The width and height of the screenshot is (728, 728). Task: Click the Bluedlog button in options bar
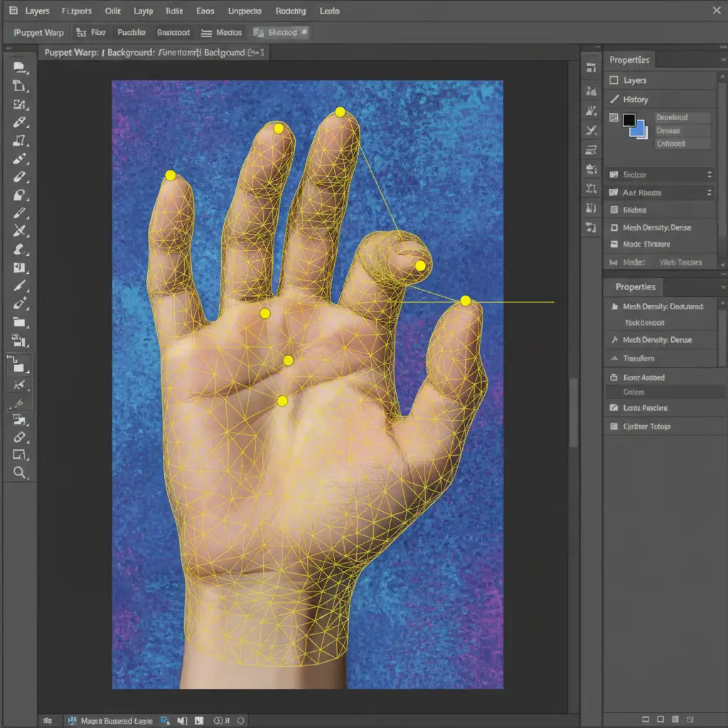click(280, 33)
